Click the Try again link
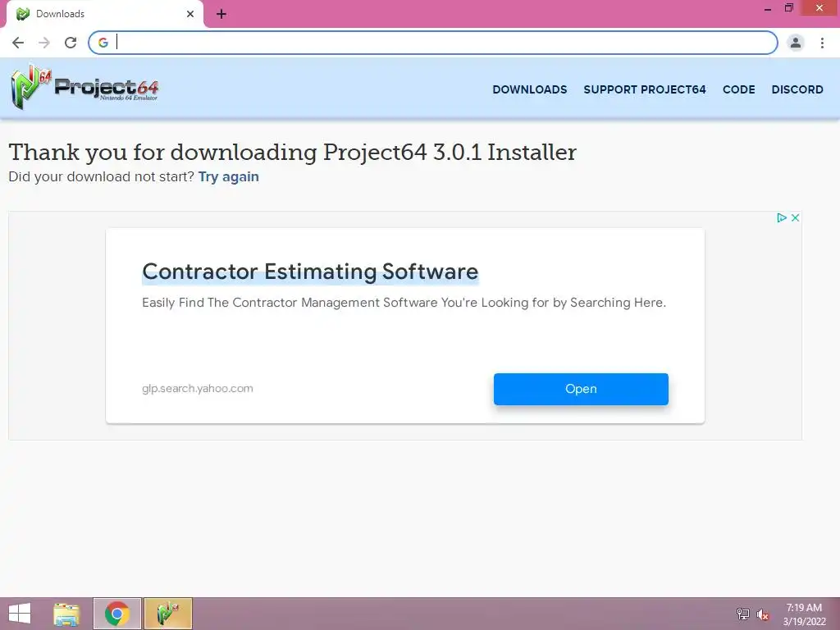The width and height of the screenshot is (840, 630). 229,177
